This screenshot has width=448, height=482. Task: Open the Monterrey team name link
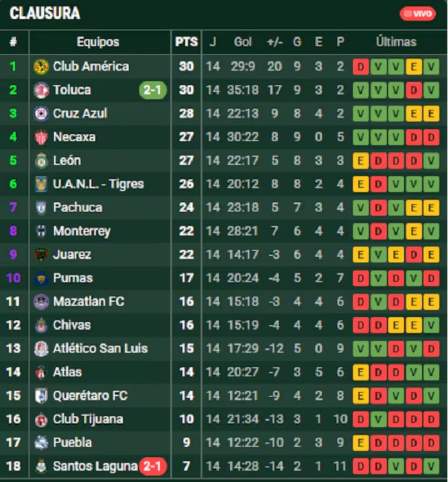(81, 232)
